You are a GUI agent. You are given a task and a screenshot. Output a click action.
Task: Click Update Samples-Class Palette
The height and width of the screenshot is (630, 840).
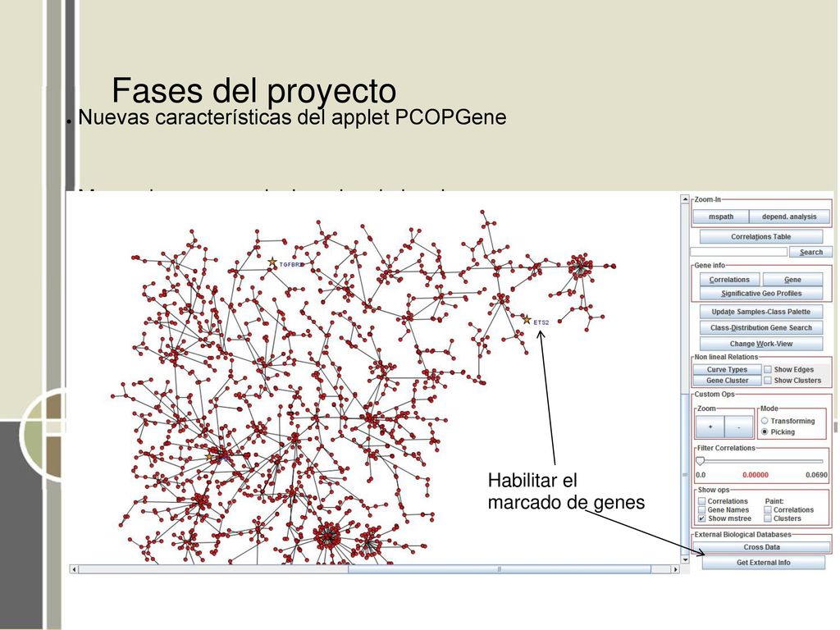(x=760, y=311)
